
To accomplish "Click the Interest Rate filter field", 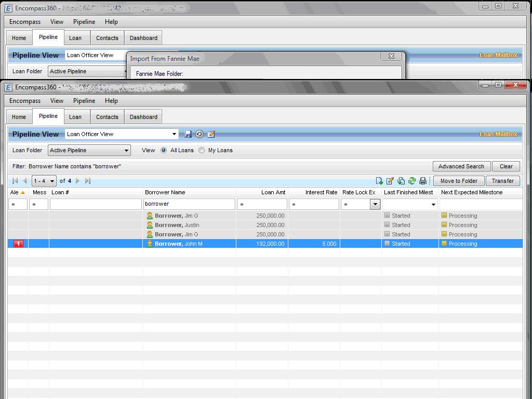I will coord(314,204).
